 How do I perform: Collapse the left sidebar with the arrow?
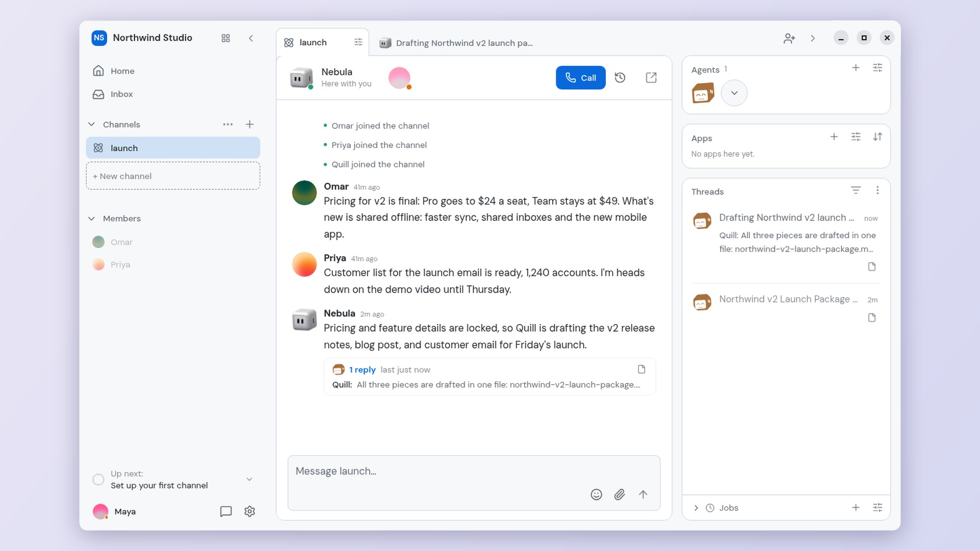point(251,38)
